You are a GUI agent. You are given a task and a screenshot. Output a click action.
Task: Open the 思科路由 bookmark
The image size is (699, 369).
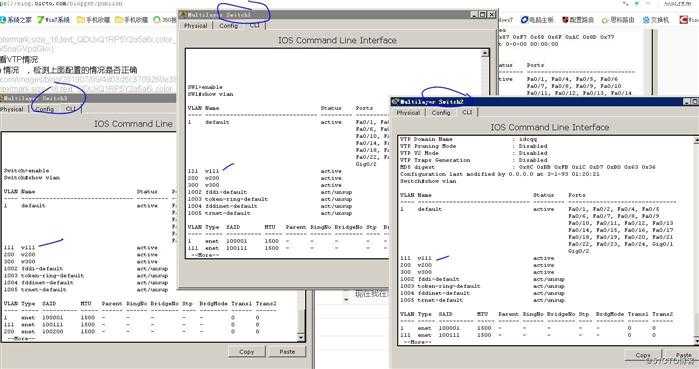[618, 20]
